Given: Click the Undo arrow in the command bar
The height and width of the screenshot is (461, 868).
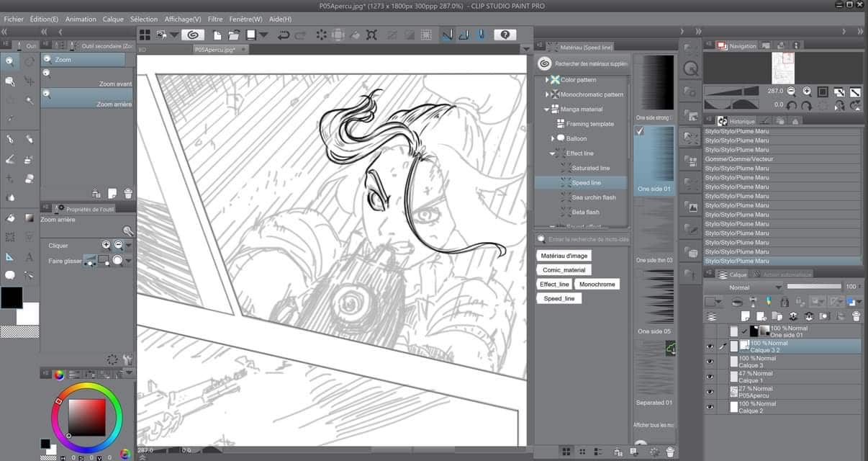Looking at the screenshot, I should (283, 35).
